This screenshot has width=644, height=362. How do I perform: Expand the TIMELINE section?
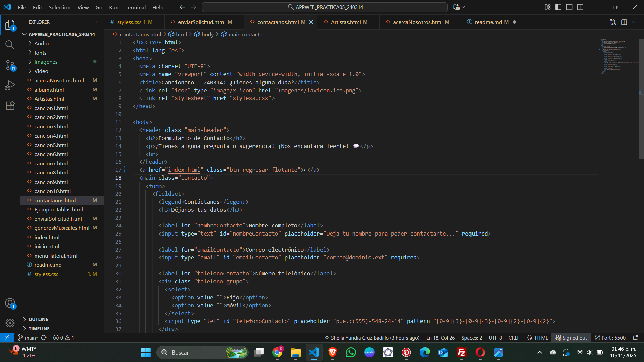point(39,329)
